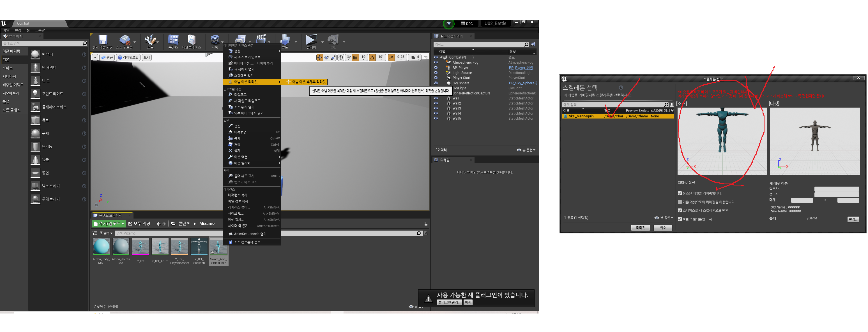Hide the Atmospheric Fog actor eye icon
The width and height of the screenshot is (868, 332).
[x=436, y=62]
